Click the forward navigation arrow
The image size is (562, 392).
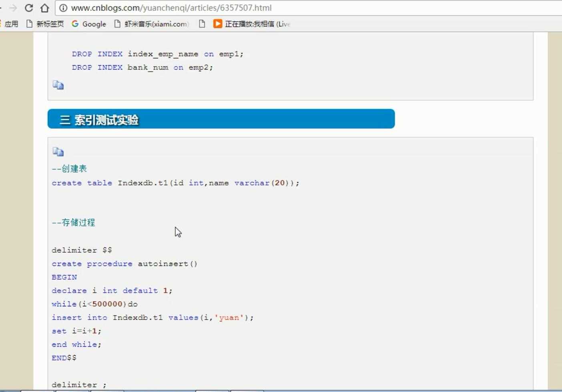pyautogui.click(x=13, y=8)
